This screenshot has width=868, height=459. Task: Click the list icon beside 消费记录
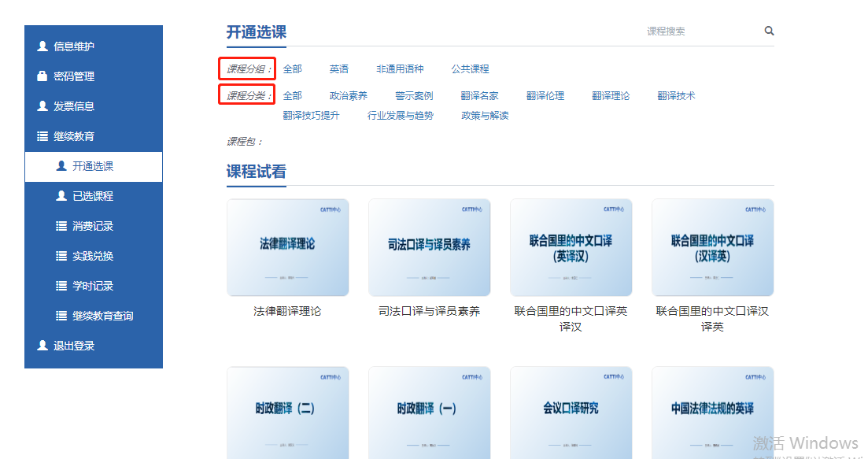click(x=61, y=226)
